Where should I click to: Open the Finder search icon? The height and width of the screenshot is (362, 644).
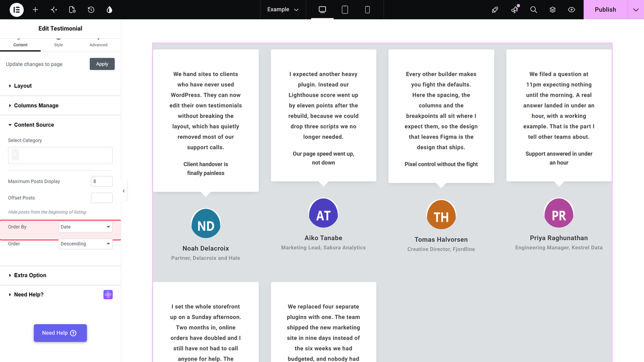point(533,10)
